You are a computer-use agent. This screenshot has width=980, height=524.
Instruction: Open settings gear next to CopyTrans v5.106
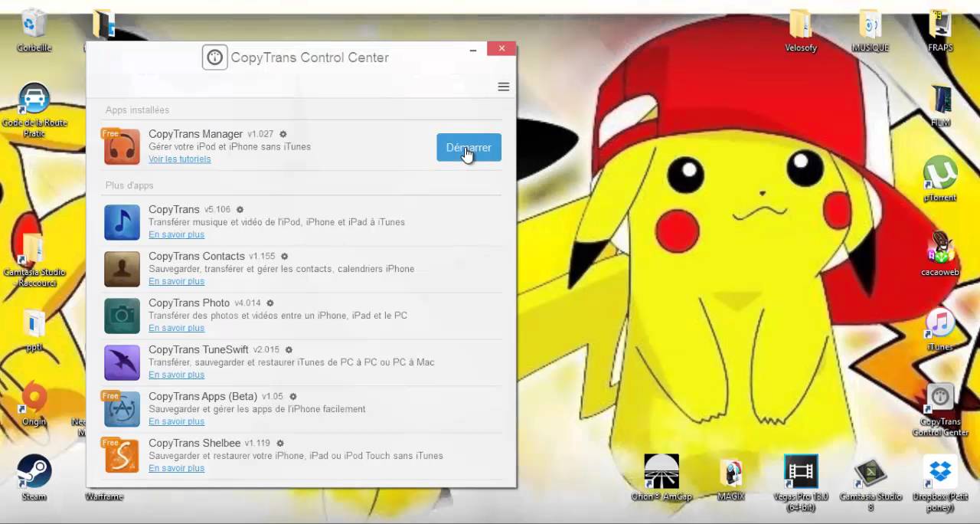(240, 209)
